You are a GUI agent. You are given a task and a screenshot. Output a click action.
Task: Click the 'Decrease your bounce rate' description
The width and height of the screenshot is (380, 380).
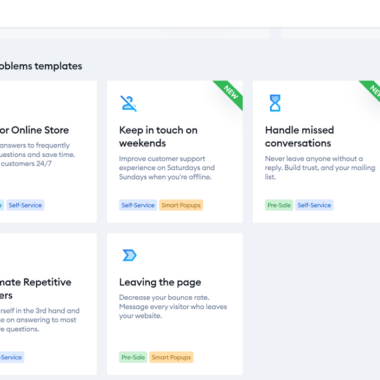pos(173,307)
